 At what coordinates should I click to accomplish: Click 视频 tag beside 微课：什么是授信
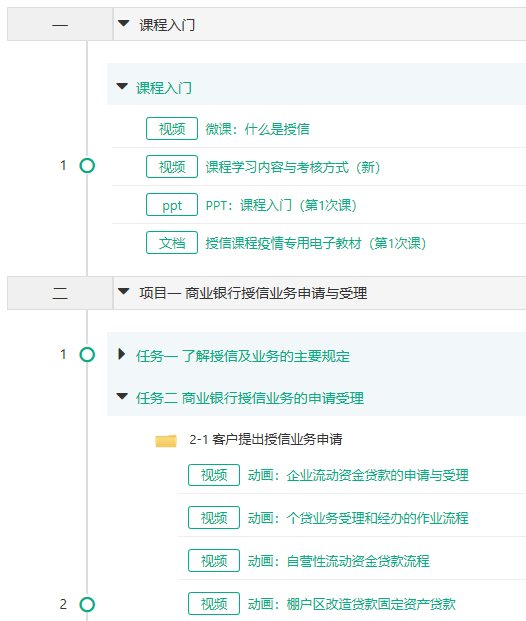tap(172, 129)
